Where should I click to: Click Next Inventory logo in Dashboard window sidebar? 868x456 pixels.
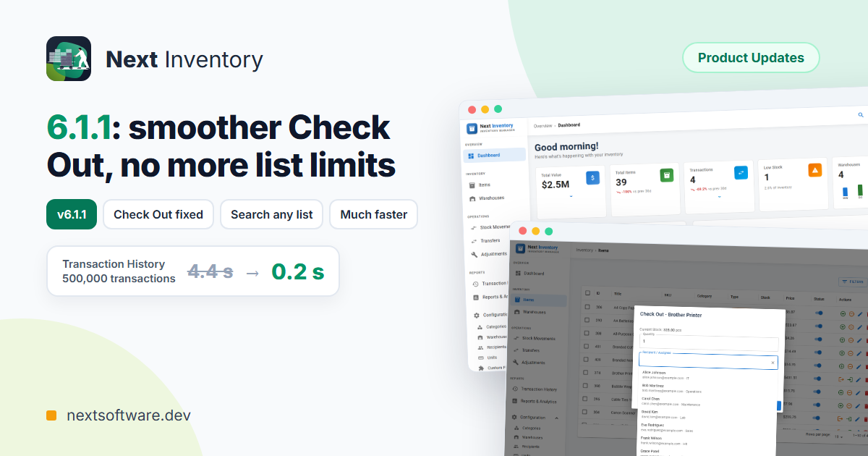472,129
